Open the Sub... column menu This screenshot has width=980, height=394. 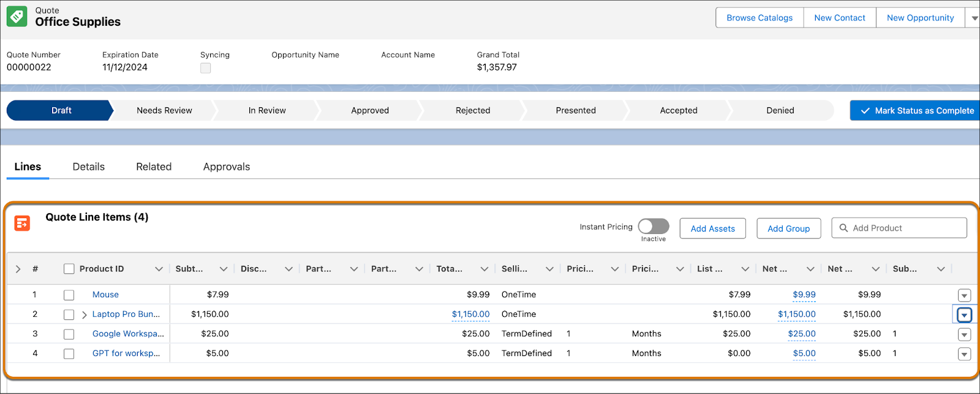pos(941,269)
